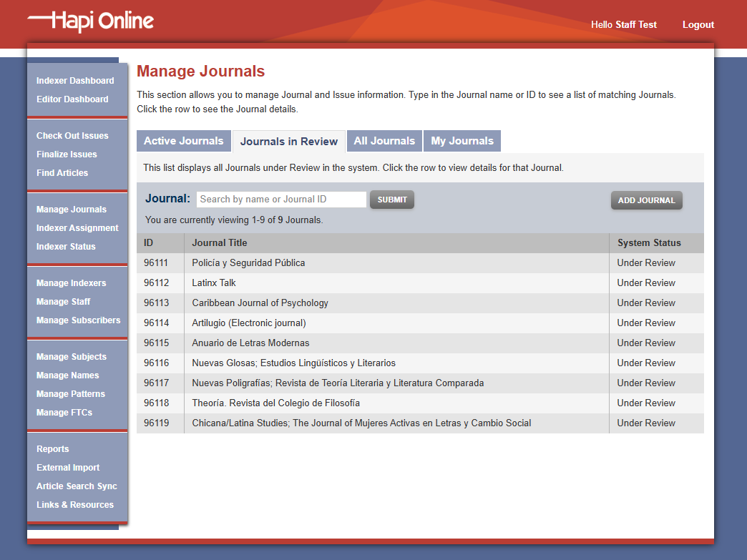Screen dimensions: 747x560
Task: Open Finalize Issues page
Action: pos(67,154)
